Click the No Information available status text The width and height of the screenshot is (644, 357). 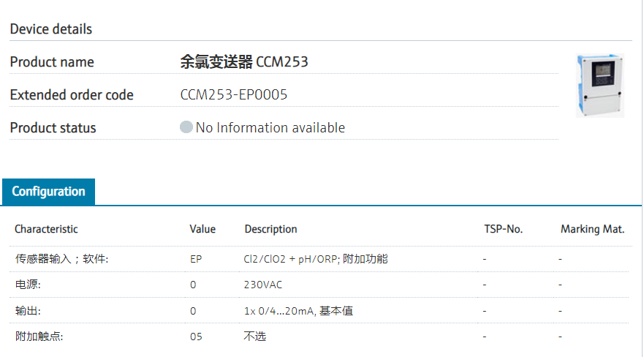[270, 127]
